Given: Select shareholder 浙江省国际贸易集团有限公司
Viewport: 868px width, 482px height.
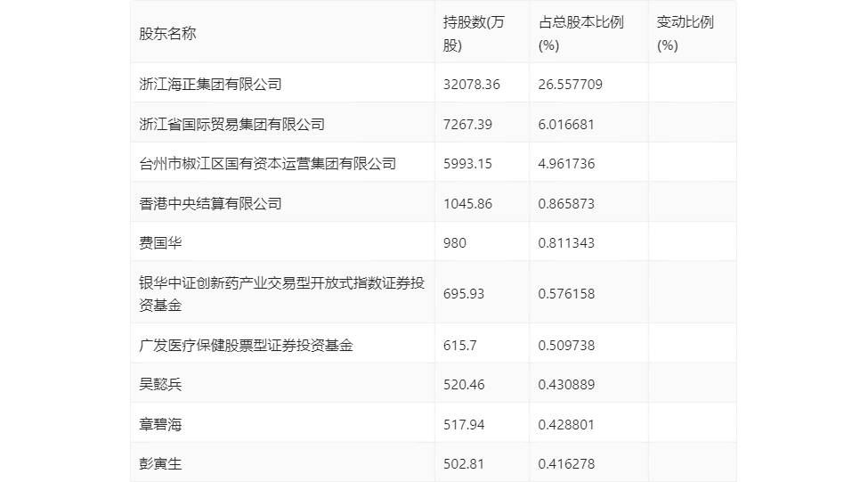Looking at the screenshot, I should tap(232, 124).
